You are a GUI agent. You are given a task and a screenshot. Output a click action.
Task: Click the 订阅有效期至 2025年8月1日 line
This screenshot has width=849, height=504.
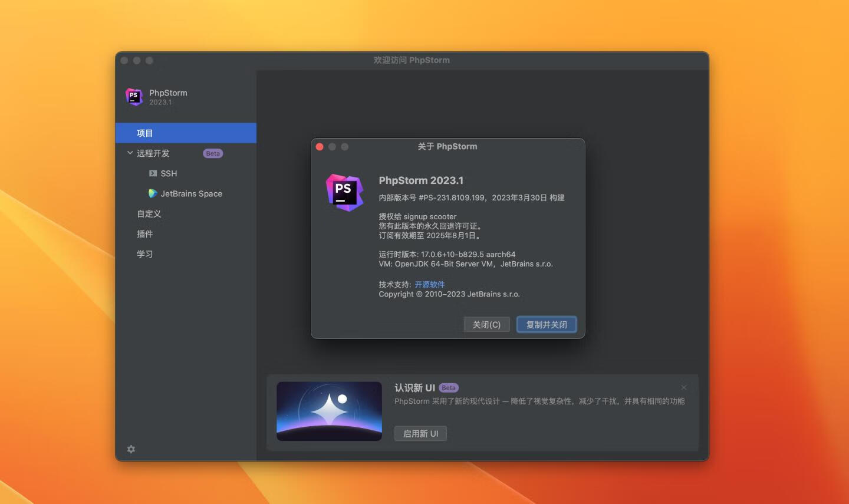pos(431,235)
